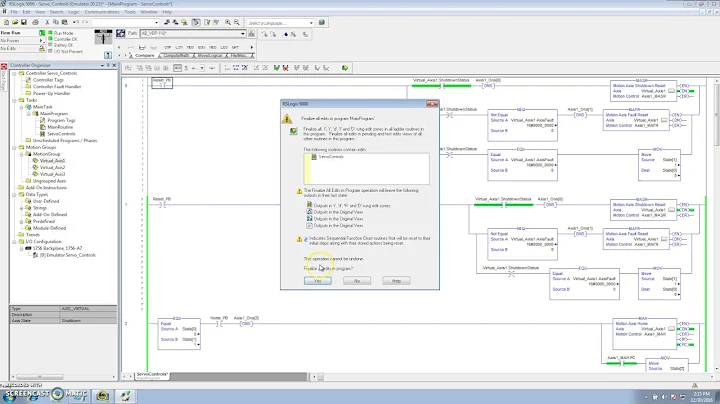Click the Cut toolbar icon

(47, 22)
